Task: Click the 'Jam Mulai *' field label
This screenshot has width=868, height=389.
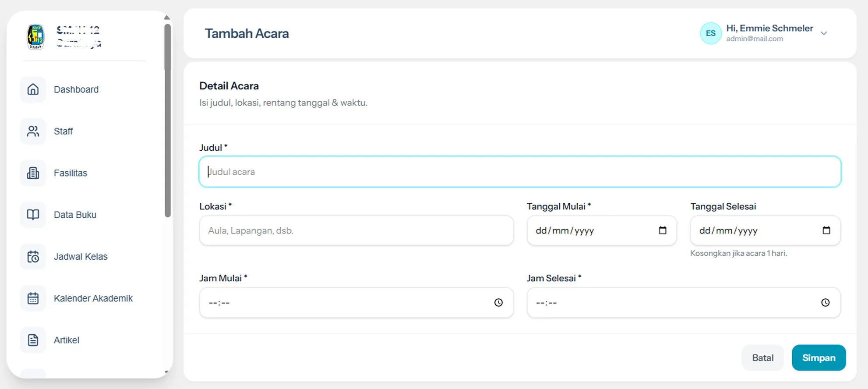Action: 223,278
